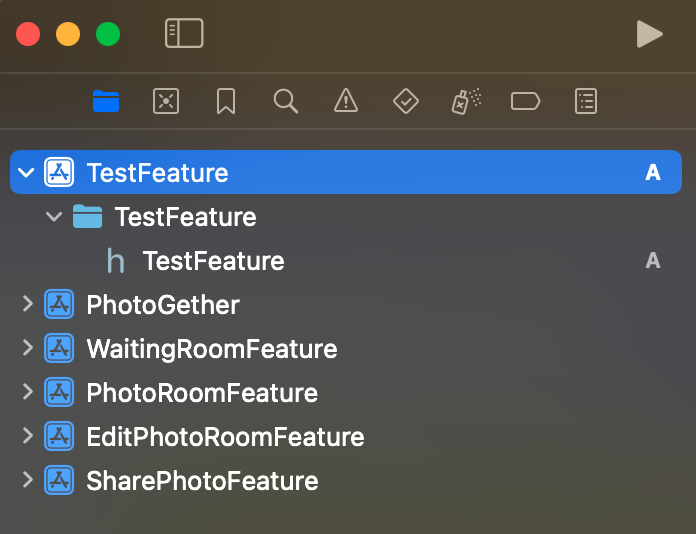Collapse the TestFeature folder group
This screenshot has width=696, height=534.
[54, 217]
